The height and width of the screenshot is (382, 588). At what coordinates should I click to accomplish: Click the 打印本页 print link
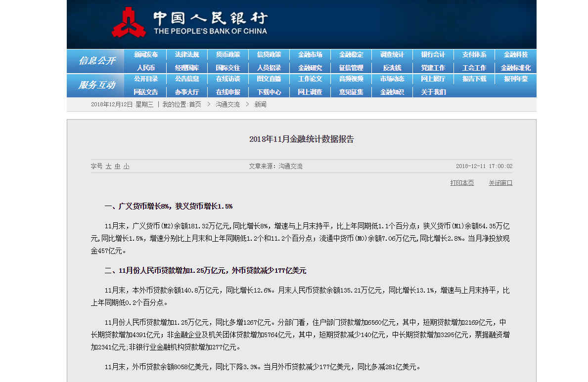[x=462, y=183]
